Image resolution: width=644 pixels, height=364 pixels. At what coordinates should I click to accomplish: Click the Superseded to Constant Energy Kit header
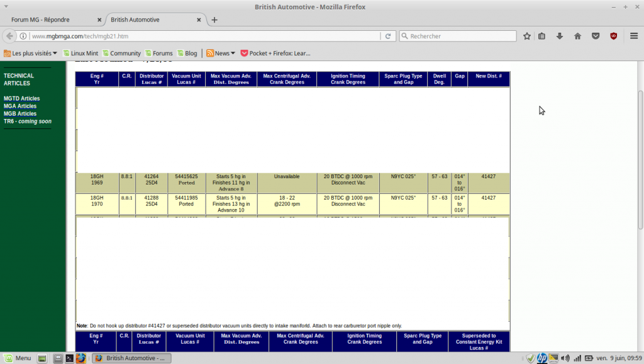coord(479,342)
